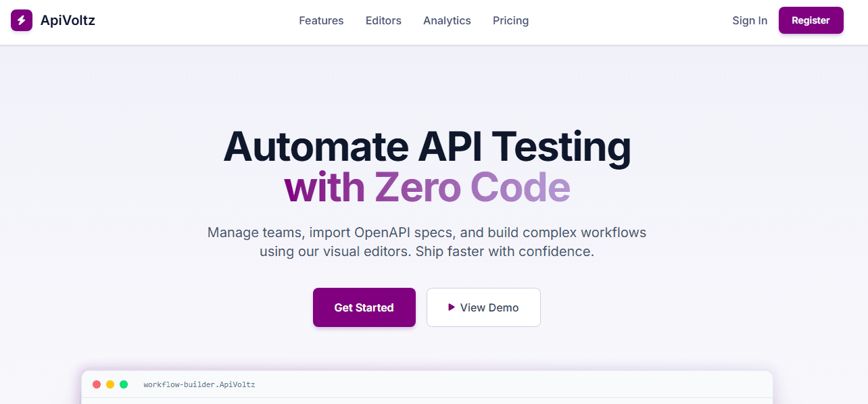Go to the Editors section
The image size is (868, 404).
pos(383,20)
